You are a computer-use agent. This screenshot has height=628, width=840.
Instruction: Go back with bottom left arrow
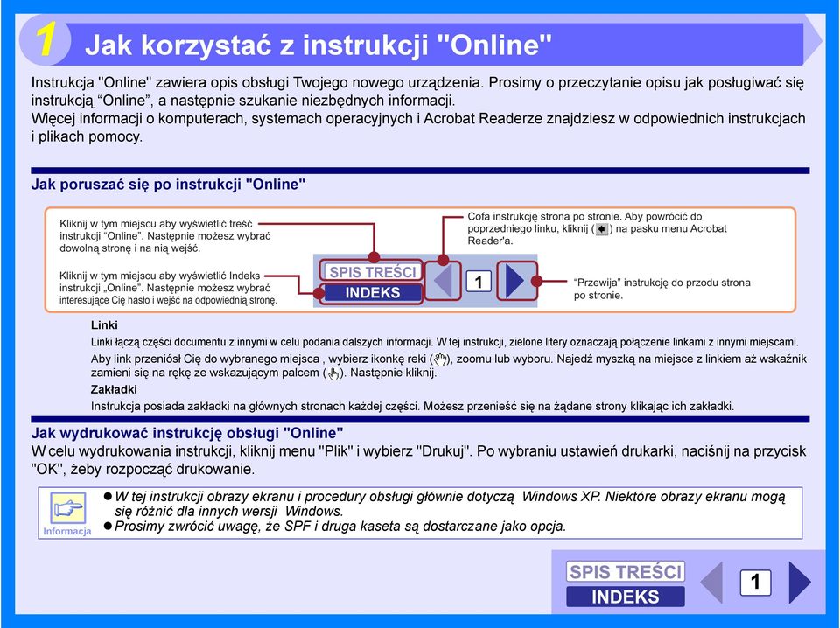tap(711, 582)
